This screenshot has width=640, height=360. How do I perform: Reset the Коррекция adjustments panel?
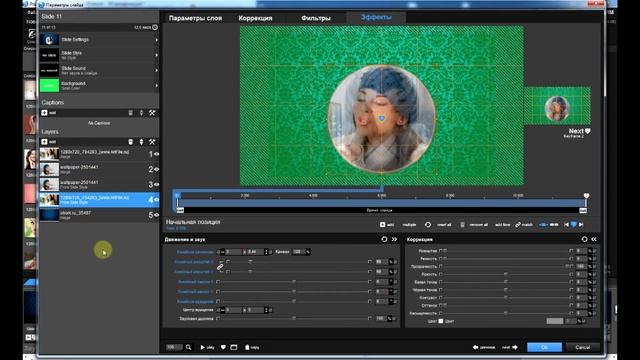[584, 239]
